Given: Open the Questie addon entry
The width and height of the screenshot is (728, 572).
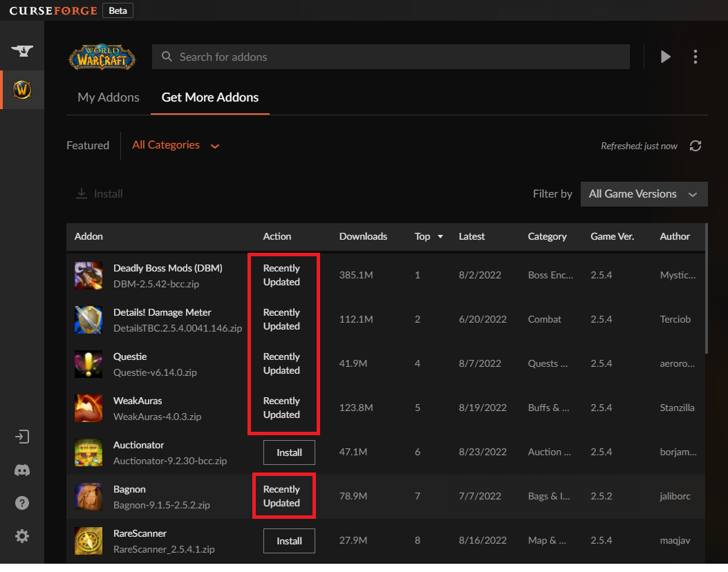Looking at the screenshot, I should pyautogui.click(x=130, y=356).
